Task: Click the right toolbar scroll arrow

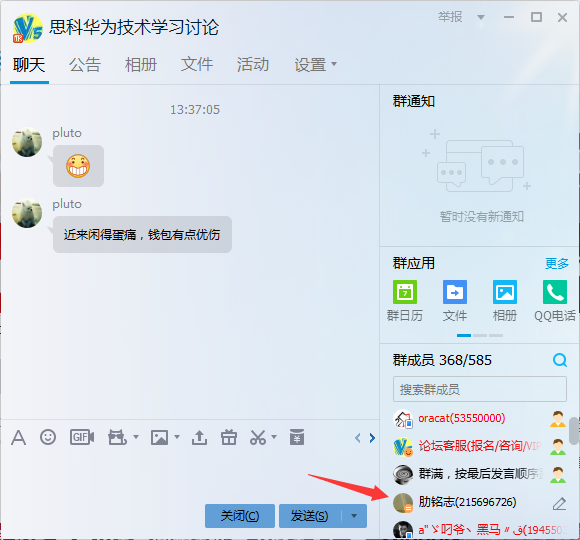Action: pos(372,438)
